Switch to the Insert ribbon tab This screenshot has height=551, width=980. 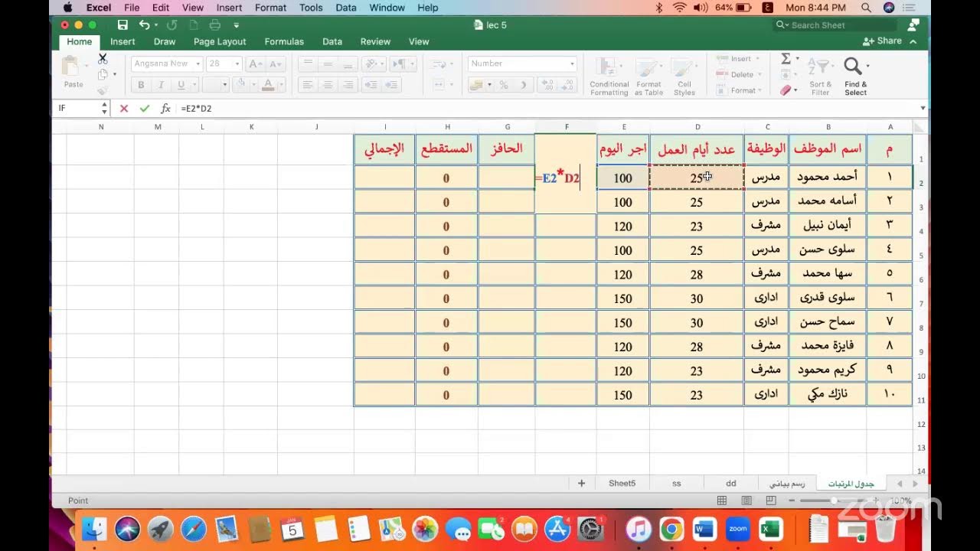[122, 41]
